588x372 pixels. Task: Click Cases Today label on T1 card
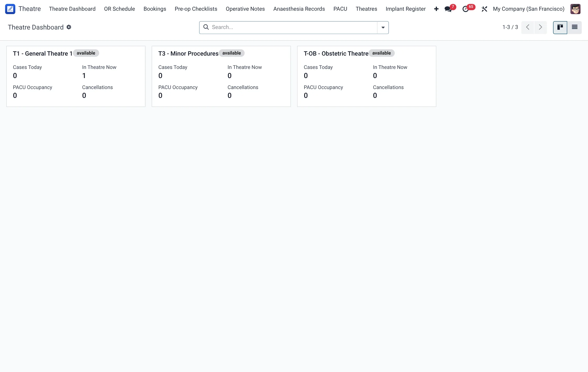click(x=27, y=67)
